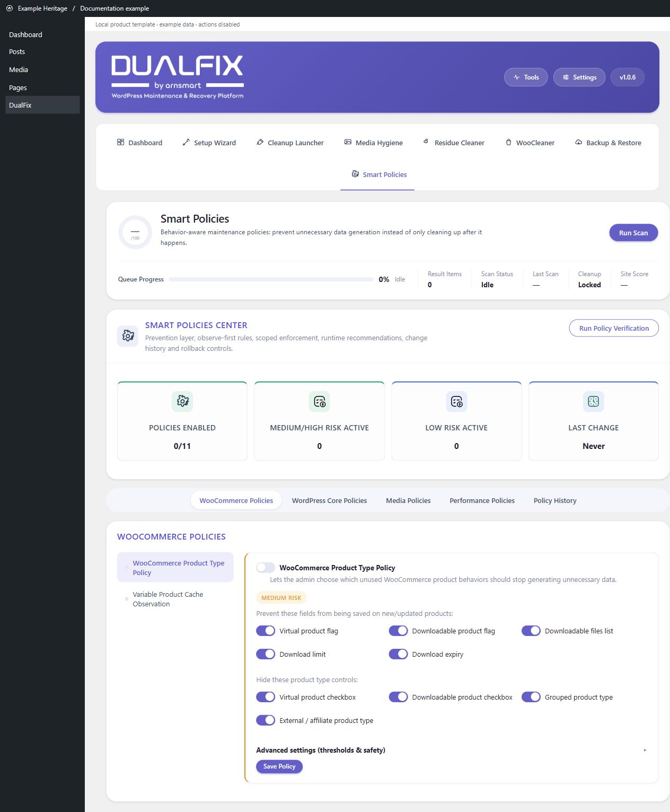Select the Performance Policies tab
Viewport: 670px width, 812px height.
482,500
